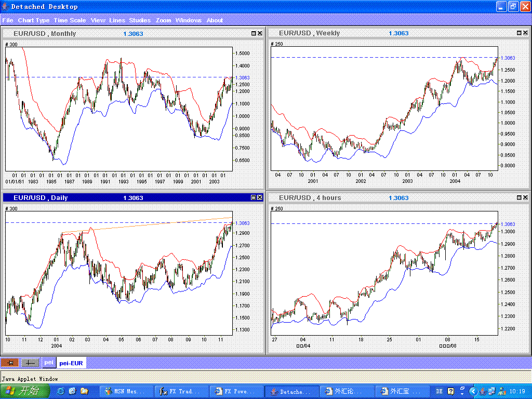Click the 1.2200 axis value on 4 hours chart
This screenshot has height=399, width=532.
click(x=508, y=329)
